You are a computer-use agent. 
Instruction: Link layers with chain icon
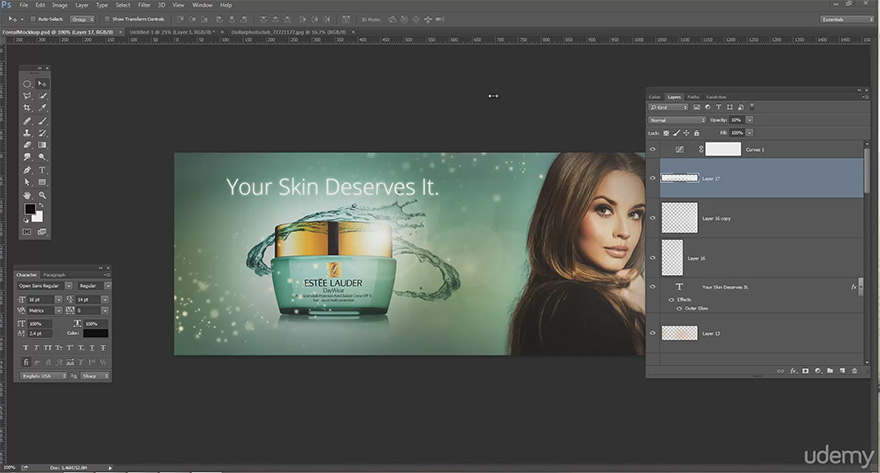pyautogui.click(x=781, y=371)
